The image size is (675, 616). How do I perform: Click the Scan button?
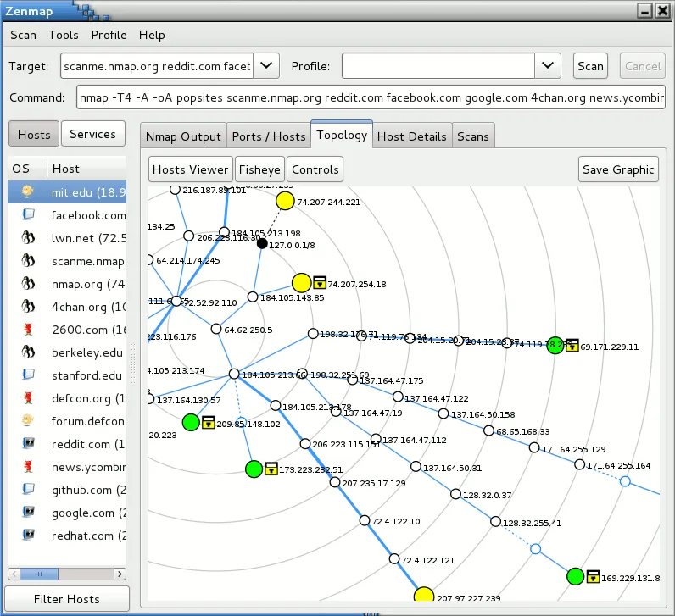(590, 66)
